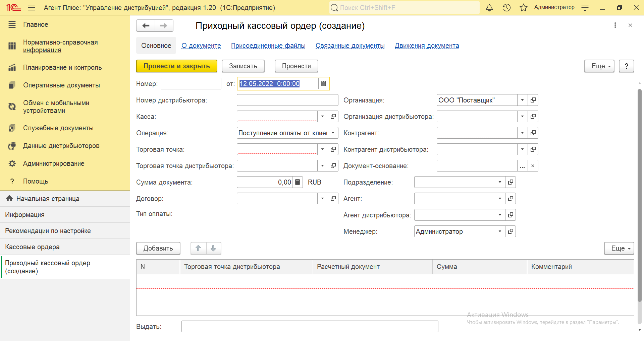Screen dimensions: 644x341
Task: Open Связанные документы tab
Action: pyautogui.click(x=350, y=46)
